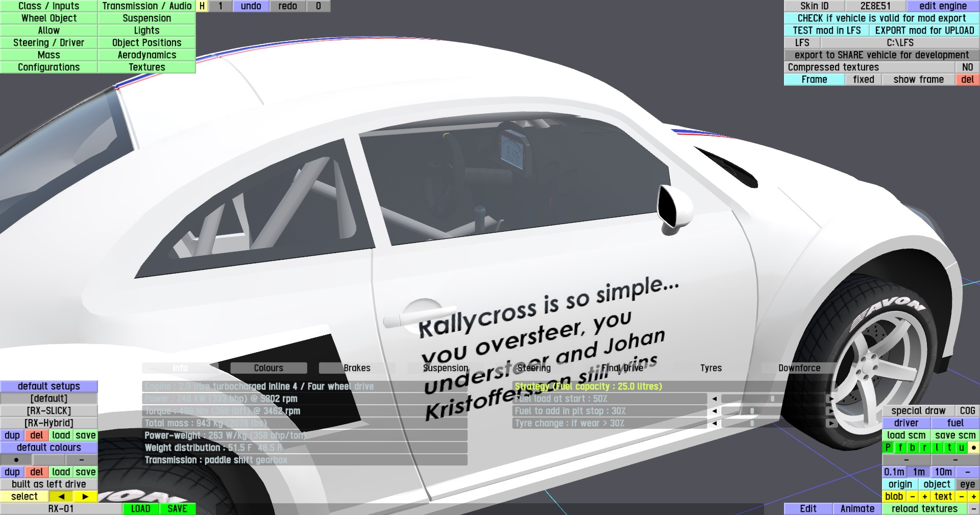
Task: Switch to the Downforce setup tab
Action: 799,368
